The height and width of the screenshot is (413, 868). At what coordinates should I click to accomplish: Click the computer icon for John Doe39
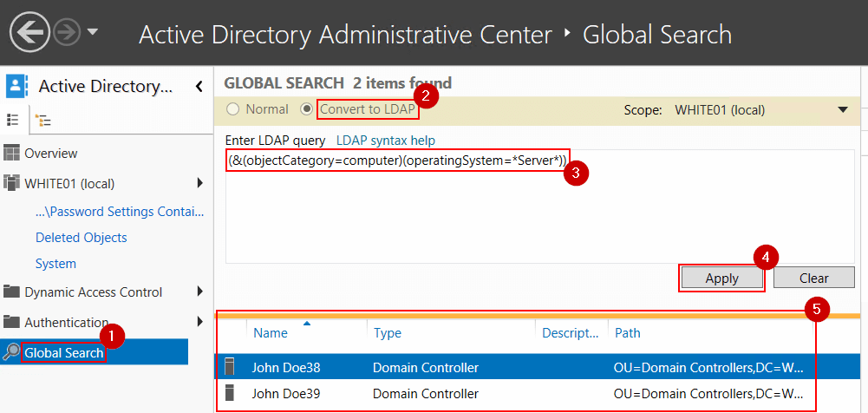229,392
